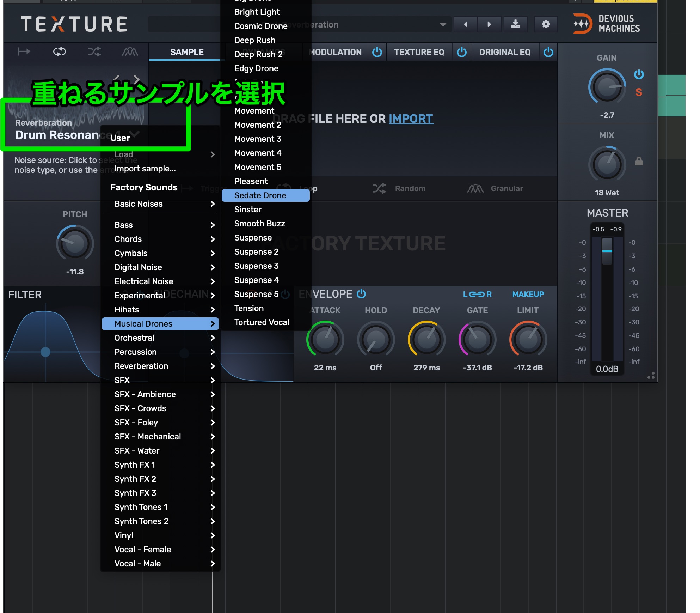Click Import sample... menu entry

click(145, 169)
